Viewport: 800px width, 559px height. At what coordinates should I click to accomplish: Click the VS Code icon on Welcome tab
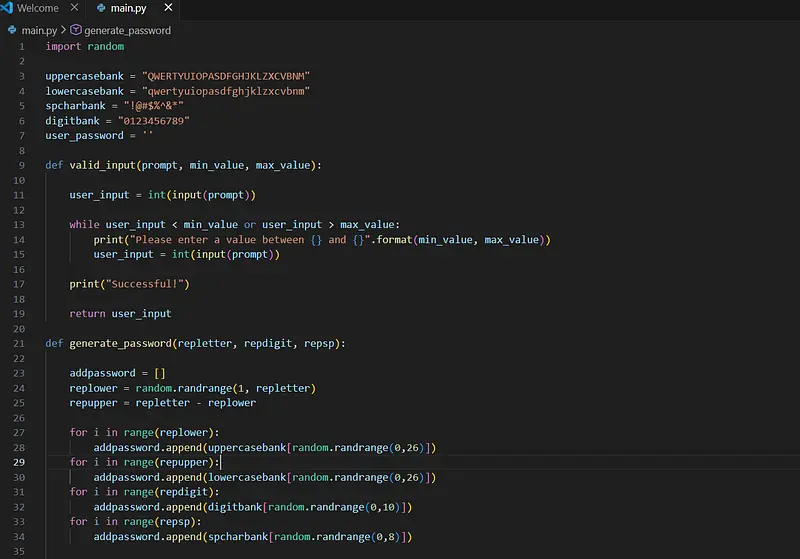[x=8, y=8]
